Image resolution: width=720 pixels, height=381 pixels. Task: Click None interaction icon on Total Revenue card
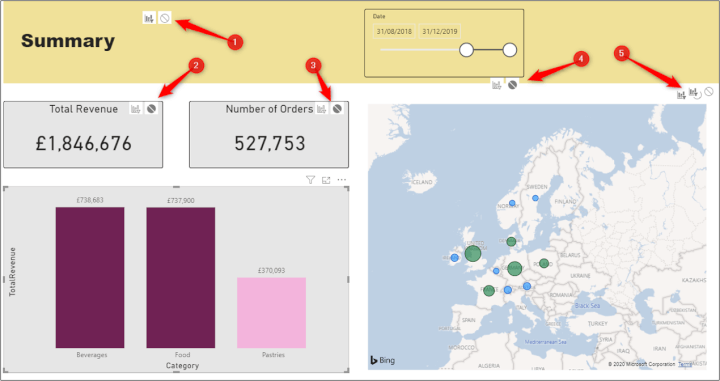click(152, 109)
